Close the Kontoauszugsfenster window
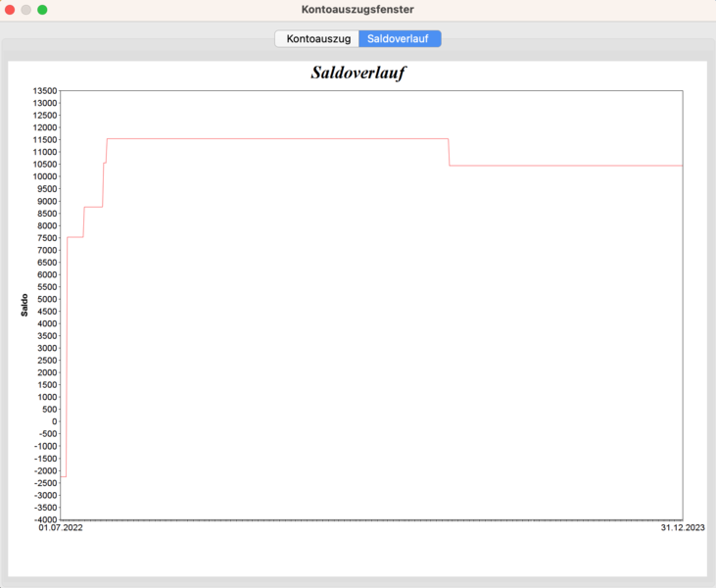This screenshot has width=716, height=588. [x=11, y=10]
